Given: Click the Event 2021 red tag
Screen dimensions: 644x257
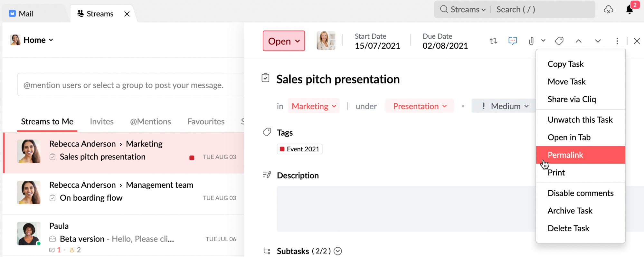Looking at the screenshot, I should [x=299, y=149].
